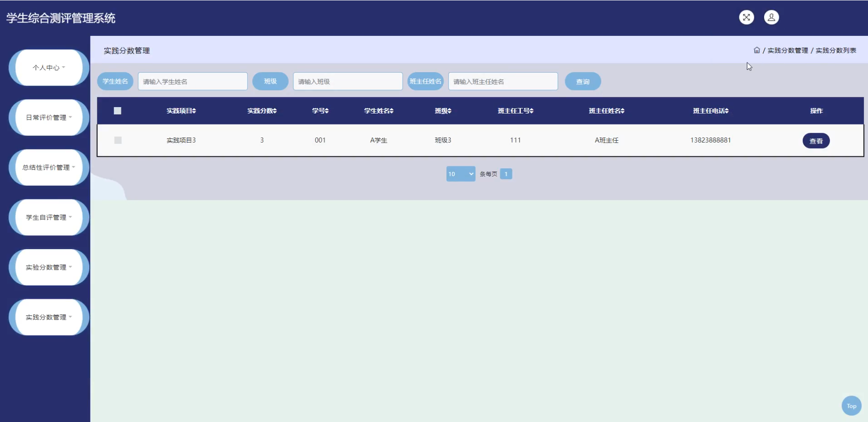Image resolution: width=868 pixels, height=422 pixels.
Task: Check the row checkbox for 实践项目3
Action: tap(118, 140)
